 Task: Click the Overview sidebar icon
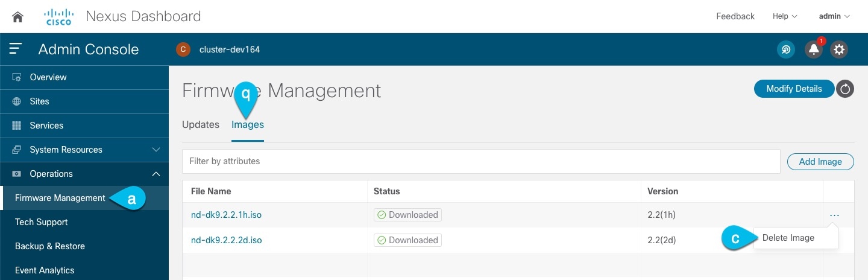[x=17, y=77]
